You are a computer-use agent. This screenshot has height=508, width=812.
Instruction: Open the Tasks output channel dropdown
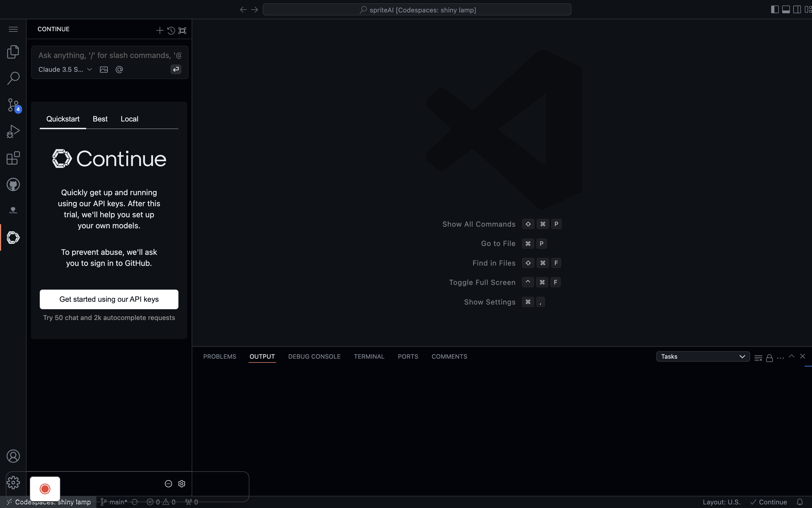pyautogui.click(x=702, y=356)
